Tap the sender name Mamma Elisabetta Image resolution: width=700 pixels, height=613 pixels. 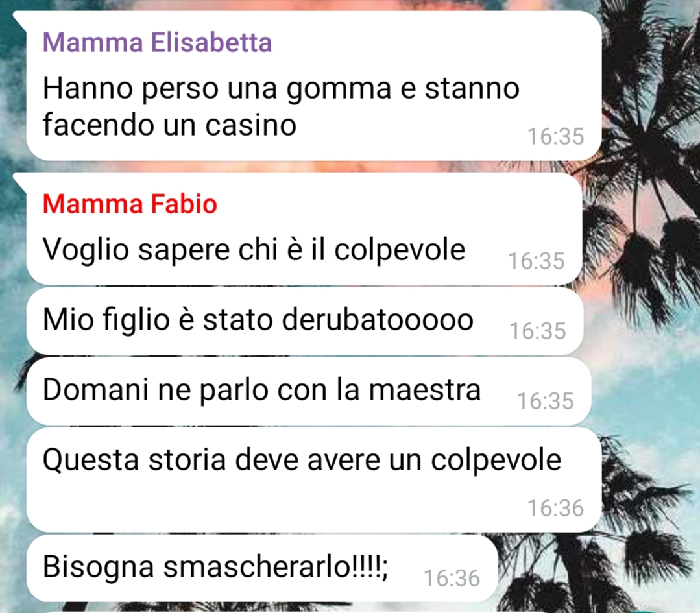click(x=157, y=42)
